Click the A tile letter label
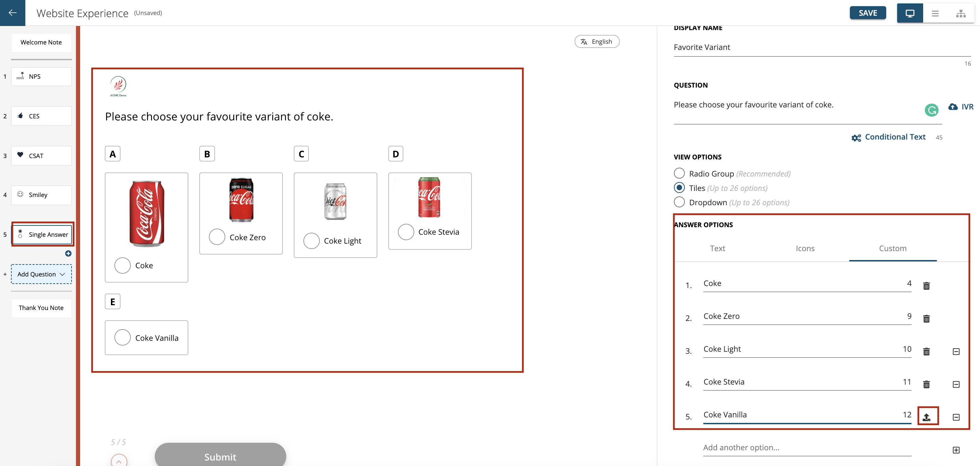The height and width of the screenshot is (466, 980). tap(113, 154)
